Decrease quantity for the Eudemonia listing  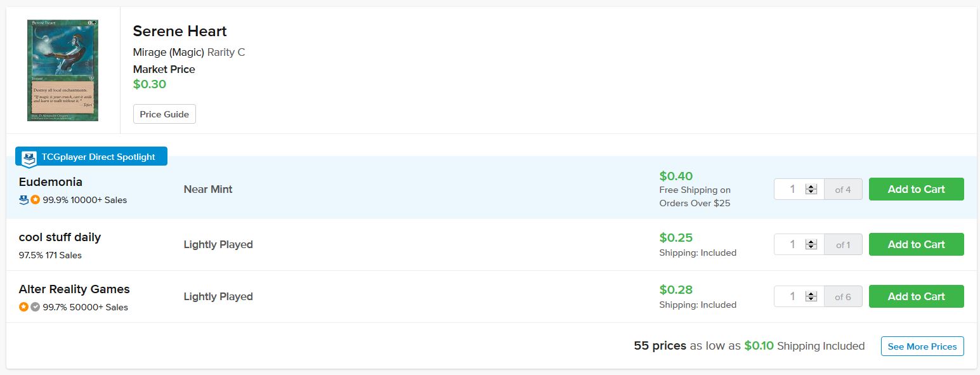pyautogui.click(x=811, y=192)
